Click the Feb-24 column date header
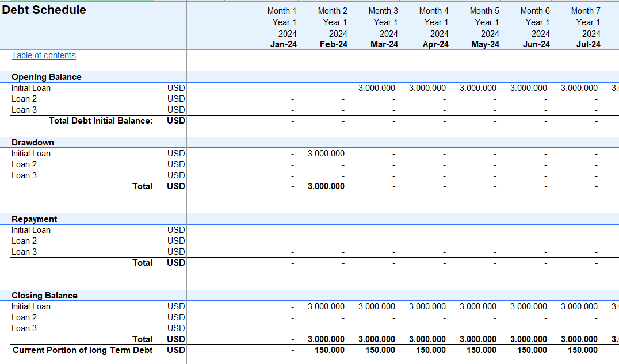Viewport: 619px width, 364px height. 334,44
